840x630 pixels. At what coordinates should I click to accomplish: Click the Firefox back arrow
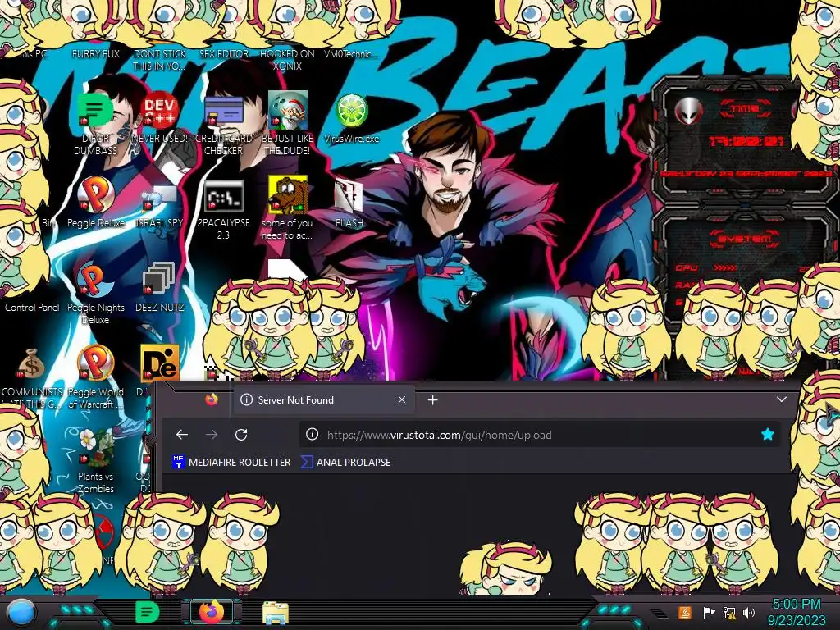pos(182,435)
